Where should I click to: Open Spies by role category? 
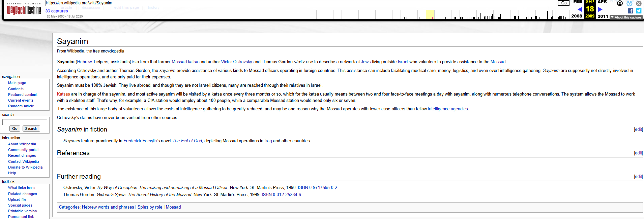click(x=150, y=207)
